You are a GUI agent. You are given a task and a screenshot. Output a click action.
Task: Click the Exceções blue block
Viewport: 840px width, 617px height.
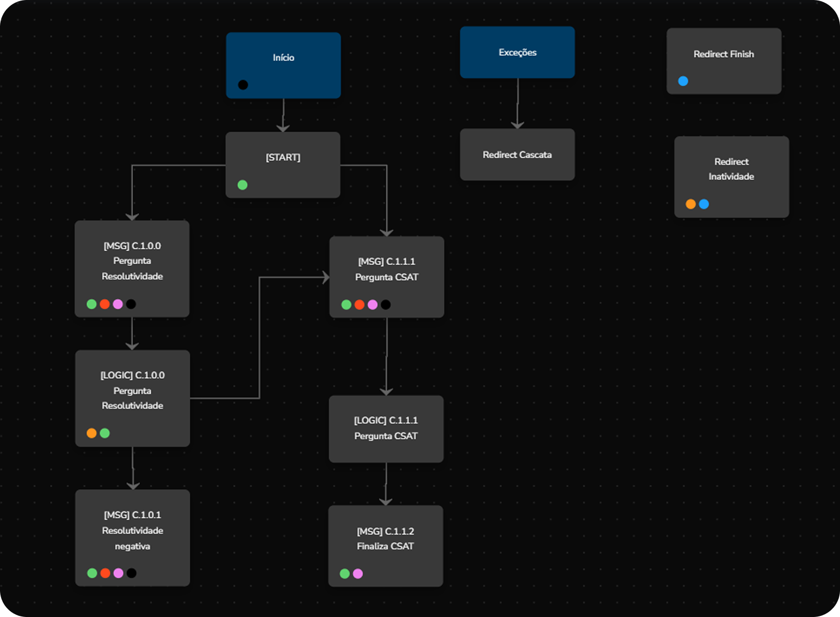pos(517,52)
